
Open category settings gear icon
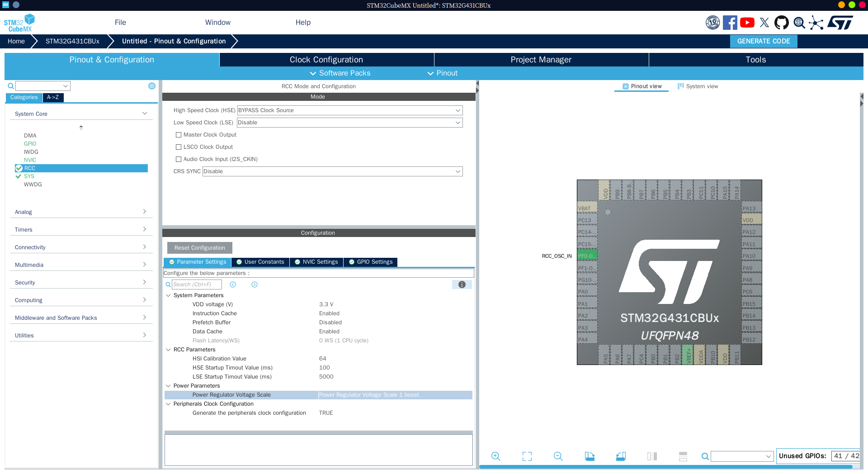coord(152,86)
